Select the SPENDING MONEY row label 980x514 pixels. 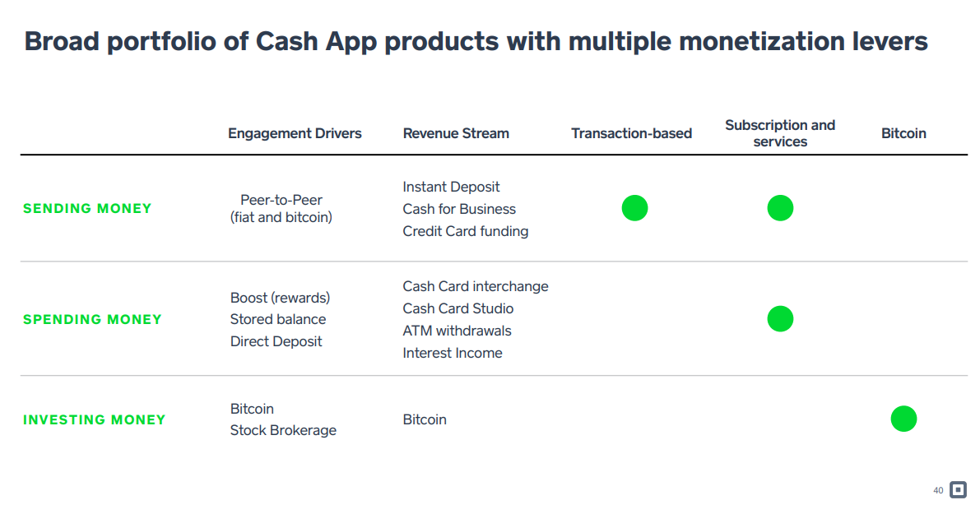92,320
